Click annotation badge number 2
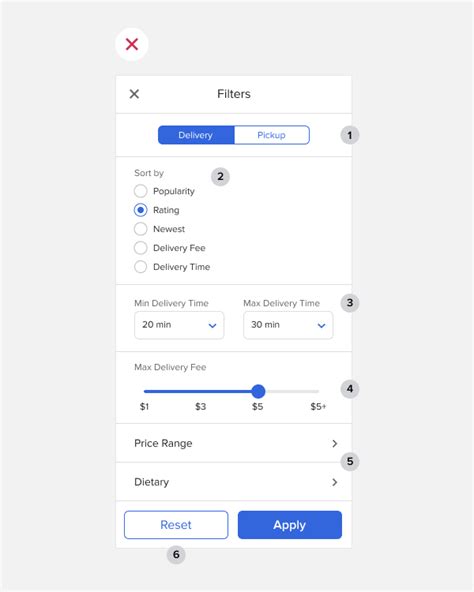The height and width of the screenshot is (592, 474). (220, 177)
